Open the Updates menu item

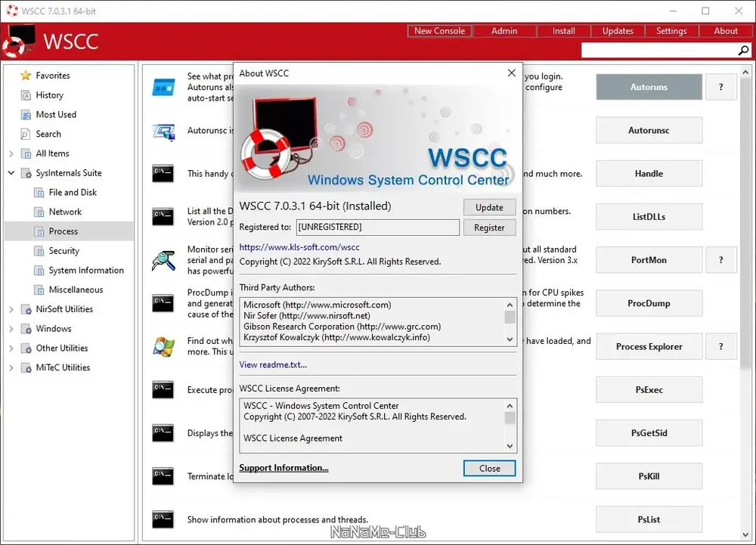[618, 31]
